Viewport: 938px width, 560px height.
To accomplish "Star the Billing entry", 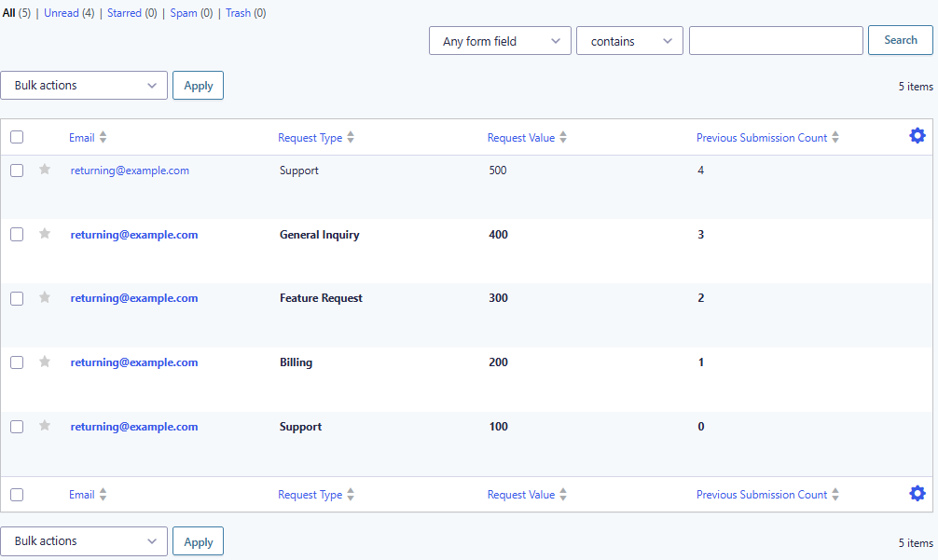I will 45,362.
